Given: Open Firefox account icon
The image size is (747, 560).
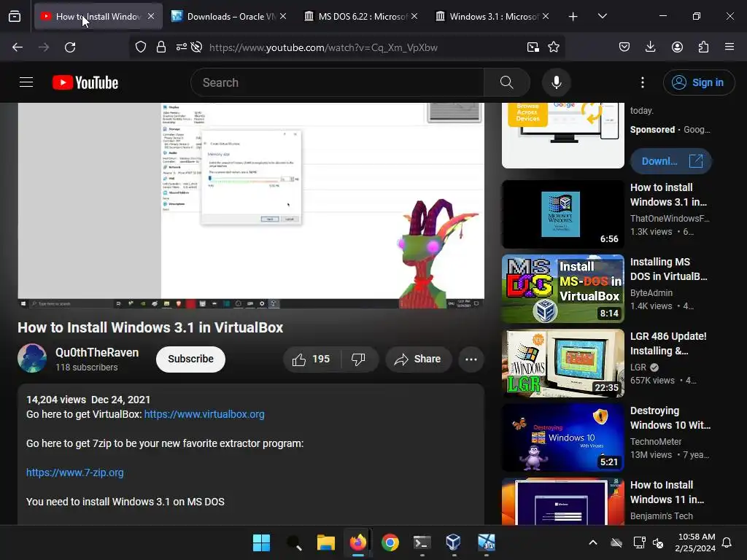Looking at the screenshot, I should point(677,47).
